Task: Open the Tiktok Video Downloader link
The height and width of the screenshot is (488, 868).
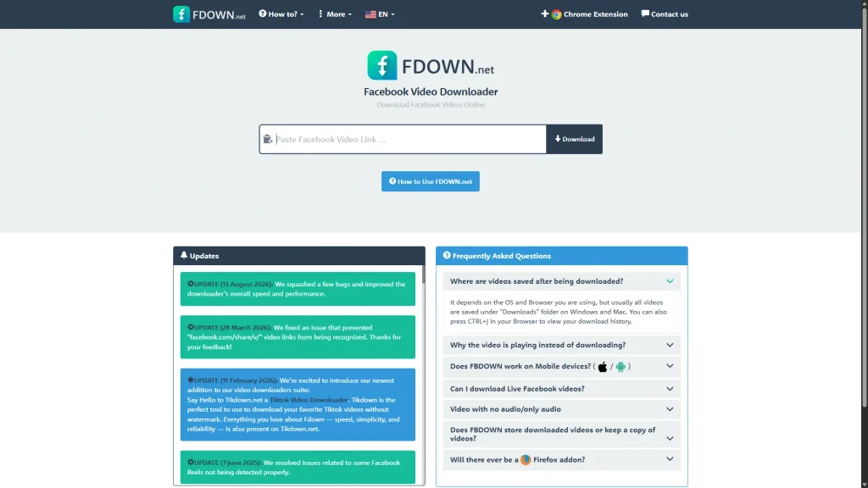Action: click(x=309, y=400)
